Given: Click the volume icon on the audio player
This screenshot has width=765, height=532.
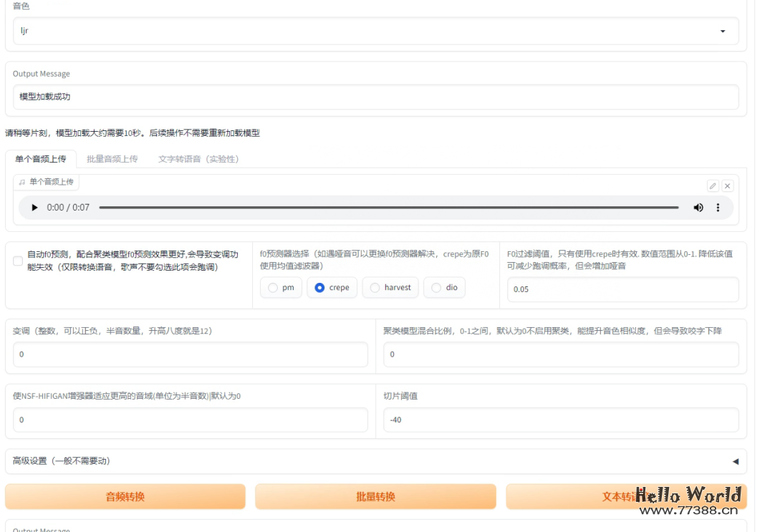Looking at the screenshot, I should (698, 208).
